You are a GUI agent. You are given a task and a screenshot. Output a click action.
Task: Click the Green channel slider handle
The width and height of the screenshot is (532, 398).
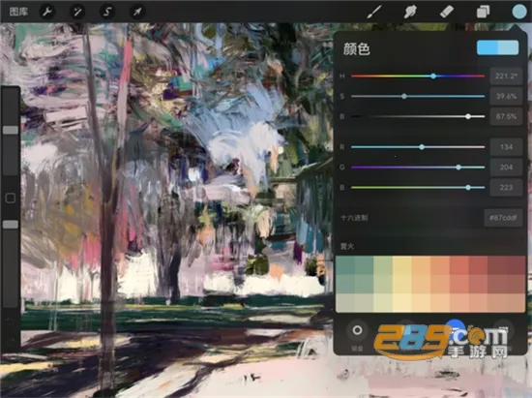(458, 168)
